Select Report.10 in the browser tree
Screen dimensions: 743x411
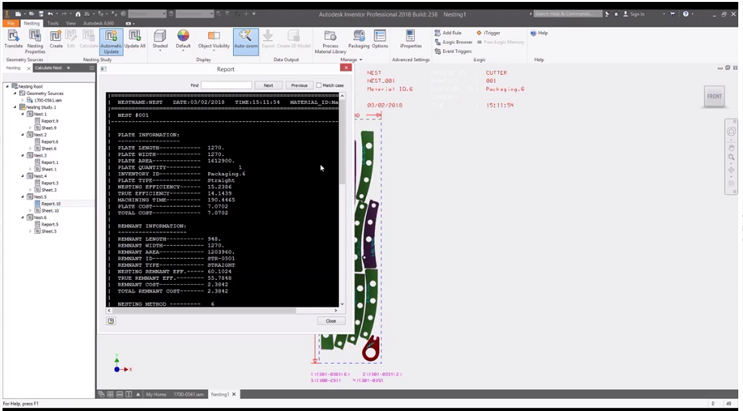(50, 204)
